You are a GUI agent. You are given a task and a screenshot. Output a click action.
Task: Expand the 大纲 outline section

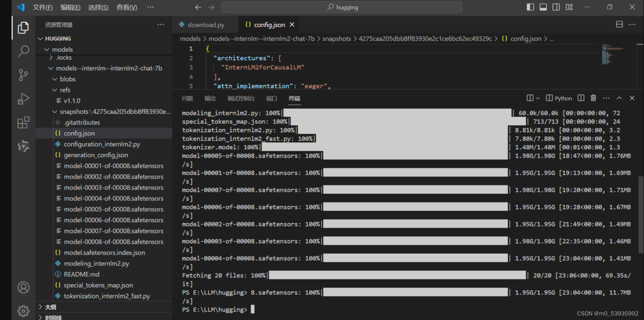point(104,307)
